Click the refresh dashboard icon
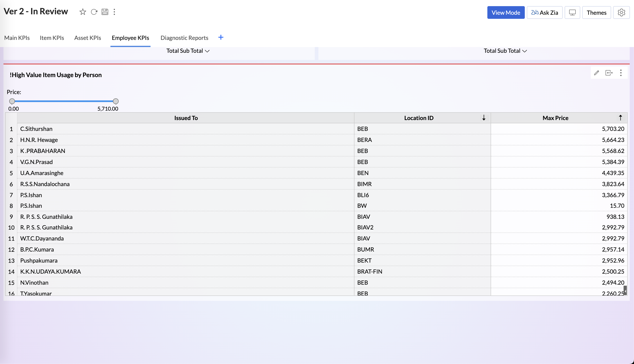 click(94, 12)
